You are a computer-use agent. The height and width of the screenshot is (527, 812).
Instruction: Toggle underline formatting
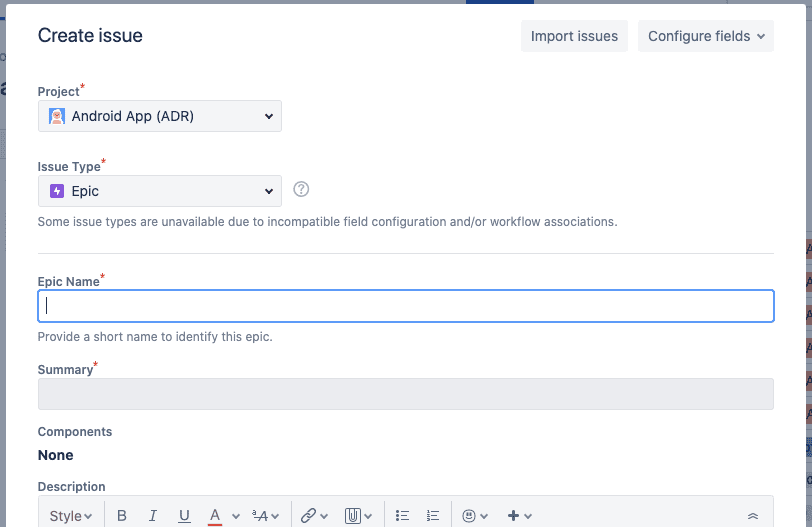184,516
